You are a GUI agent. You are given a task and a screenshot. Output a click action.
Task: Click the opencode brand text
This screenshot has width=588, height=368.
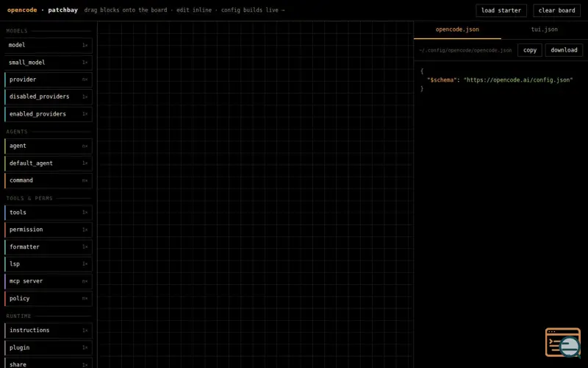point(22,10)
